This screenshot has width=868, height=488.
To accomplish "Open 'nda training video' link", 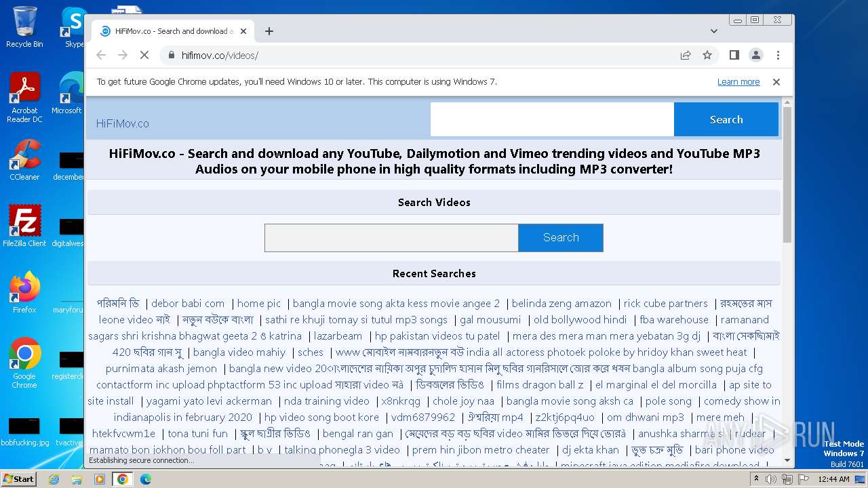I will [x=327, y=401].
